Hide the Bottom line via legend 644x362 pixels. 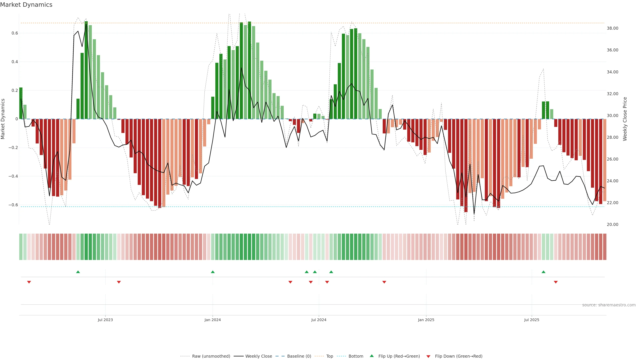click(356, 356)
